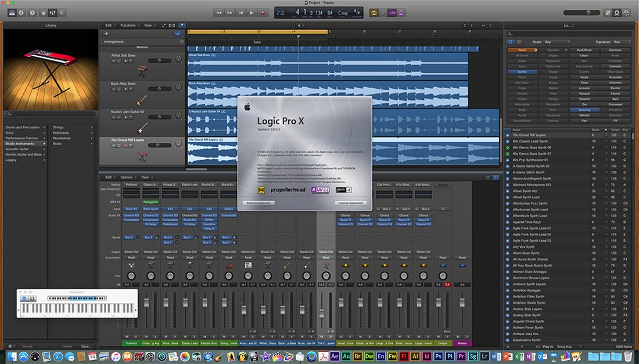
Task: Open the Trash icon in the Dock
Action: tap(628, 356)
